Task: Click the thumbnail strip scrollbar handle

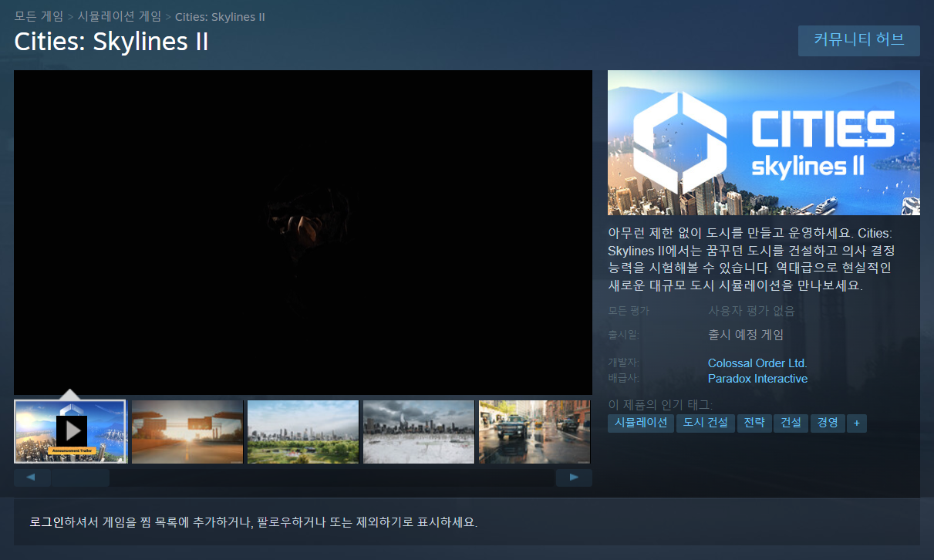Action: pos(80,477)
